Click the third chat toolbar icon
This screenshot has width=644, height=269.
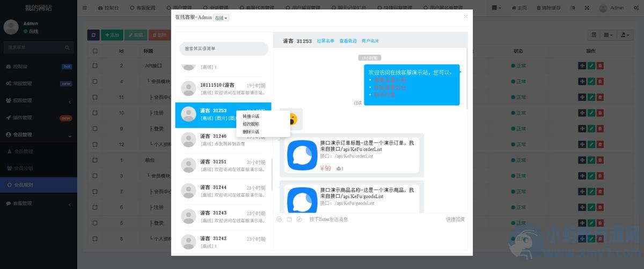(x=299, y=219)
